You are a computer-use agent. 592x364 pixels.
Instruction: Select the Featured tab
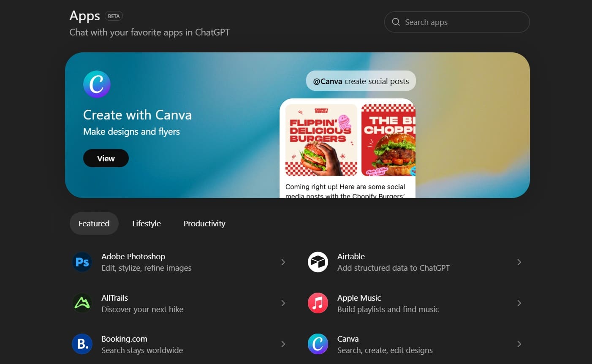pos(94,223)
